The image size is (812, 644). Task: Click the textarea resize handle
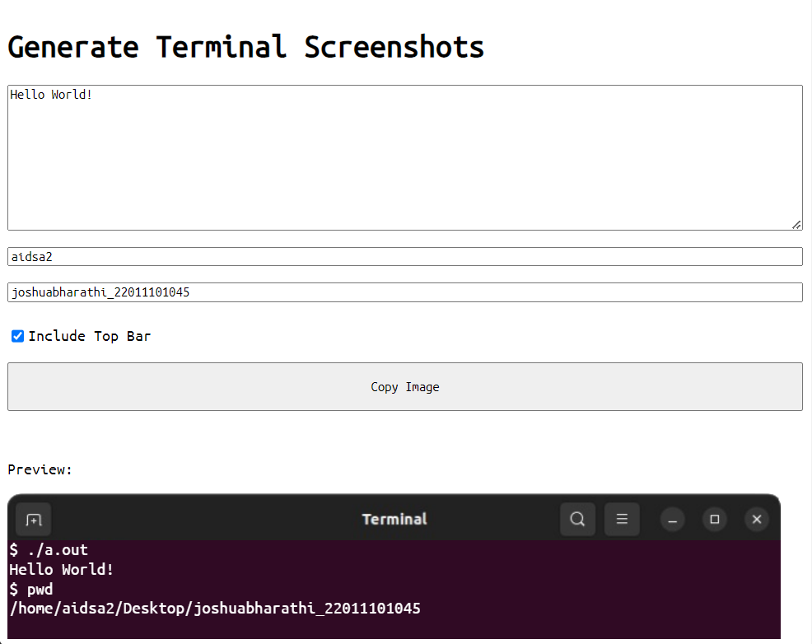pos(796,224)
